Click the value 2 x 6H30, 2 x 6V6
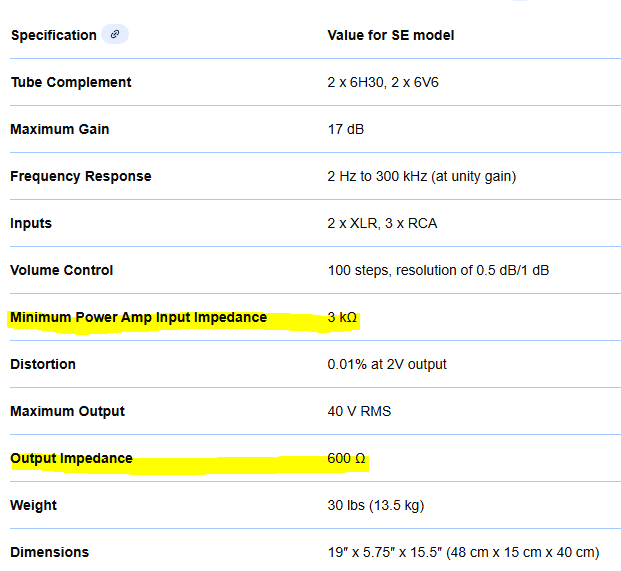This screenshot has width=621, height=571. (x=383, y=82)
